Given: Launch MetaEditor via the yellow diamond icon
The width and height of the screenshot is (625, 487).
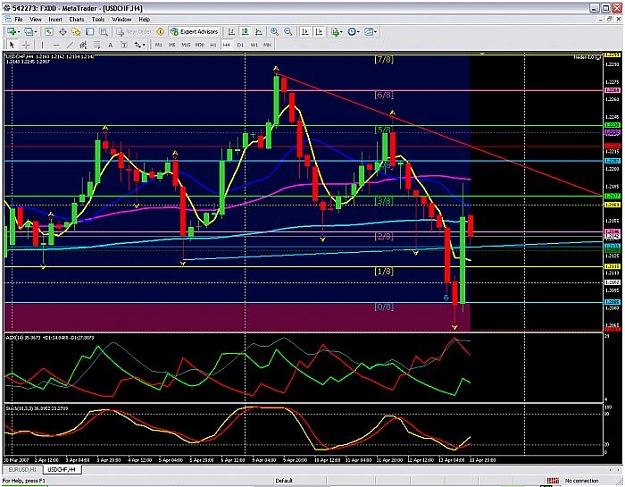Looking at the screenshot, I should [160, 32].
